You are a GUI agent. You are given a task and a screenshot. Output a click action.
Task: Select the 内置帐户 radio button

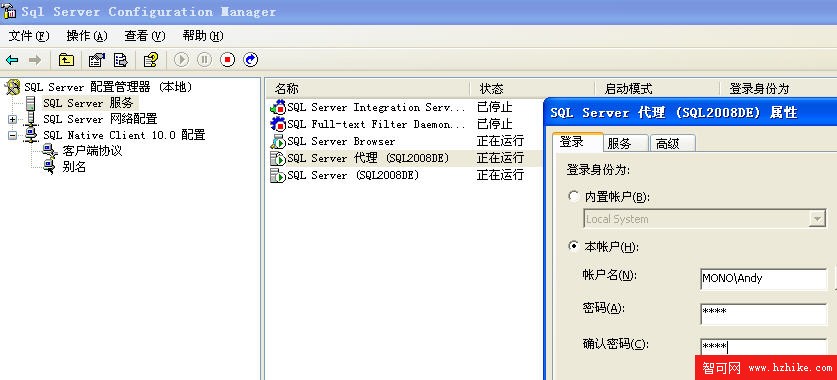click(x=574, y=196)
